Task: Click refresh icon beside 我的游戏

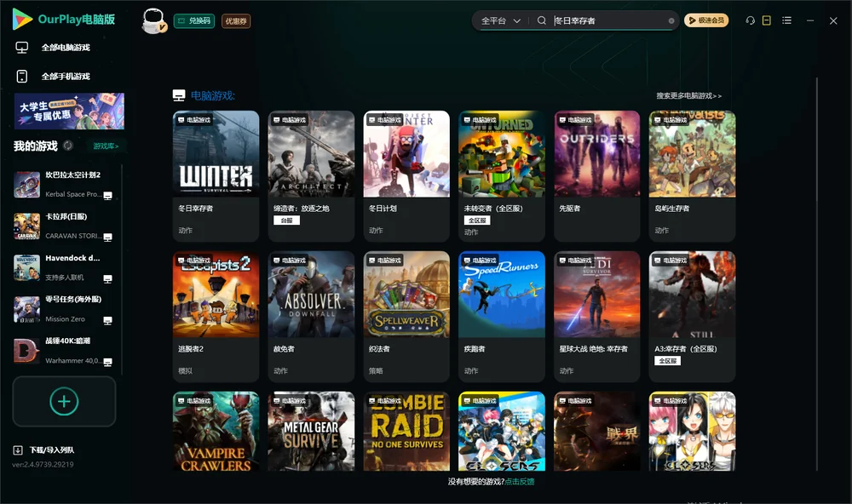Action: click(68, 146)
